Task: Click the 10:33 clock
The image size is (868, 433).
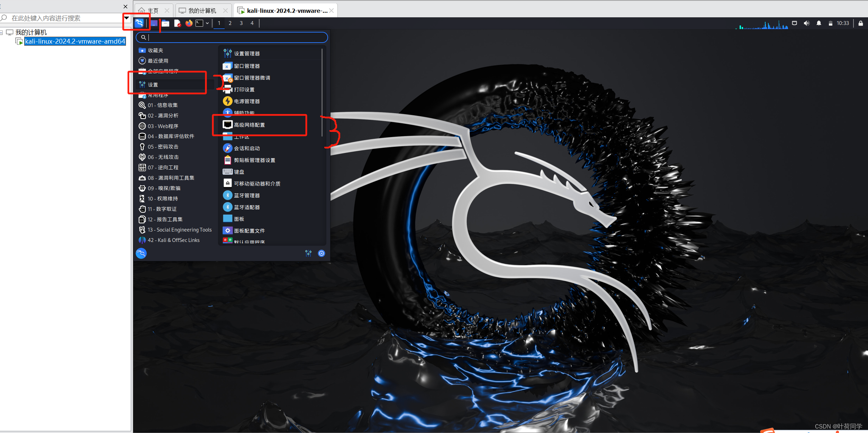Action: (x=843, y=23)
